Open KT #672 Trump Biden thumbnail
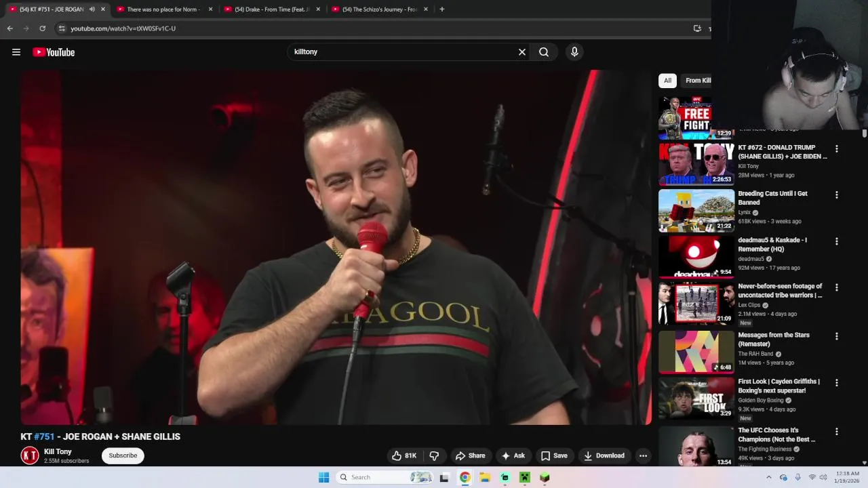 (696, 164)
